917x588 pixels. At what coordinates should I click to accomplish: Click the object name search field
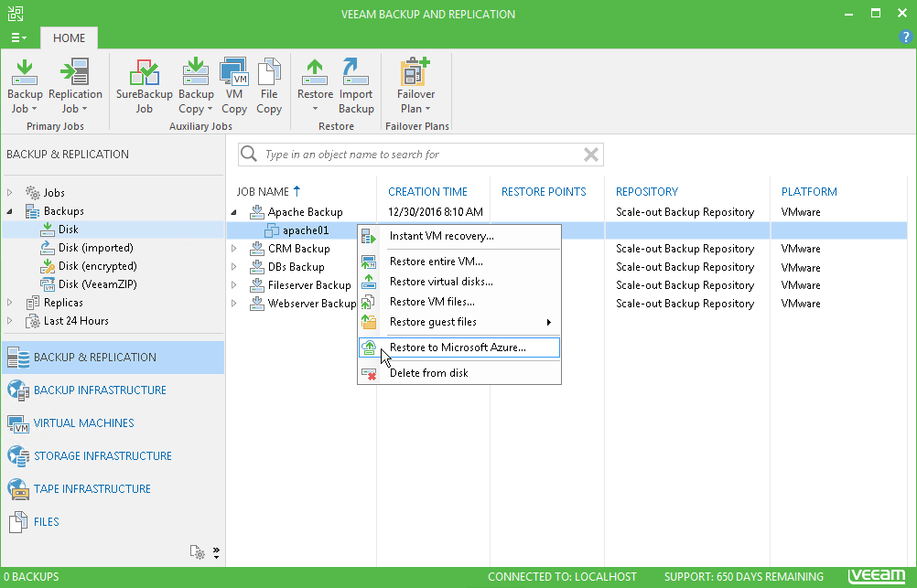[x=421, y=155]
